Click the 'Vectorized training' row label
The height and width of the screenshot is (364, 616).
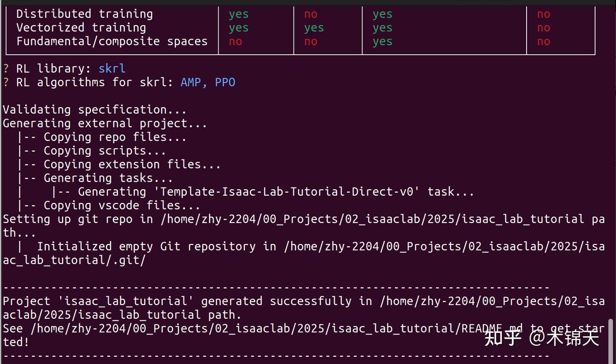click(81, 28)
